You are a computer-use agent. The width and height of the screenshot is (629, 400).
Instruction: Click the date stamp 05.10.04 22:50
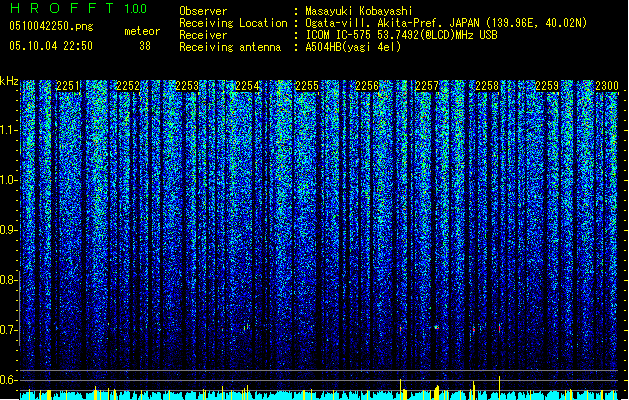pos(51,46)
